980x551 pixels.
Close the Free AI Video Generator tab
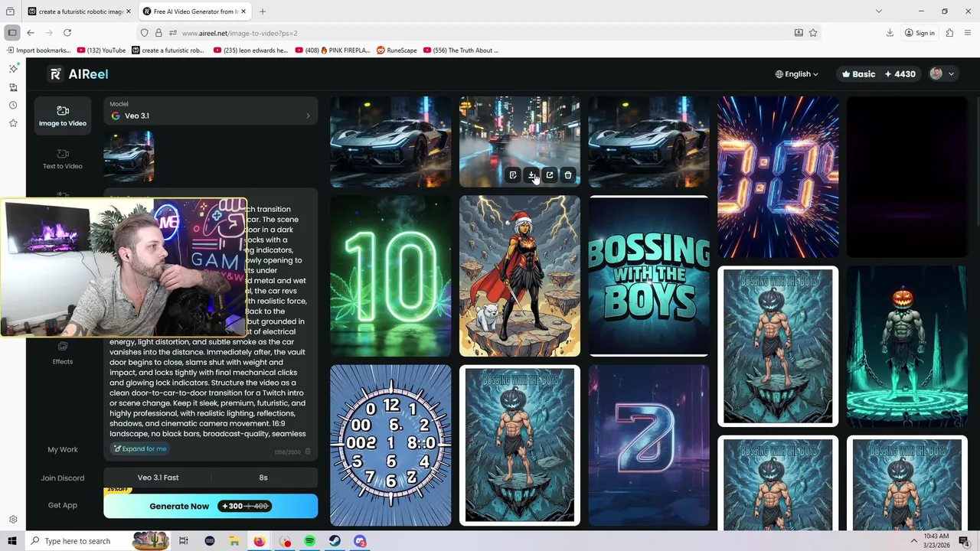coord(243,11)
